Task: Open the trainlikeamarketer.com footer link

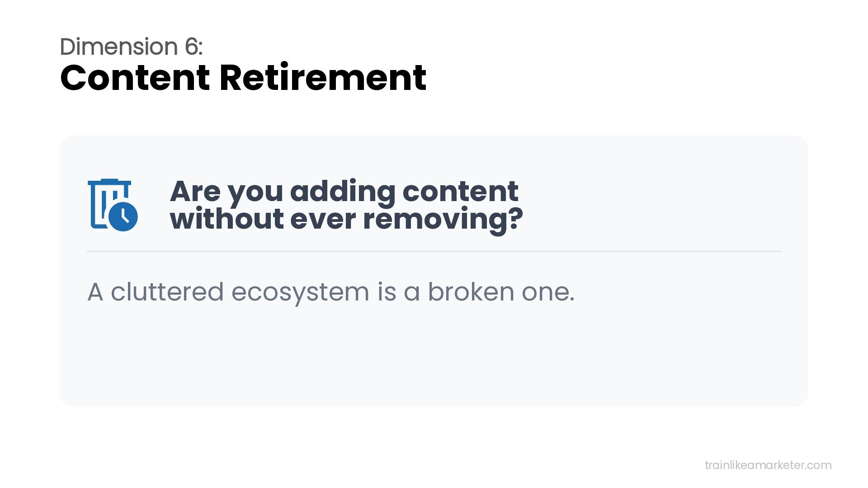Action: [x=768, y=465]
